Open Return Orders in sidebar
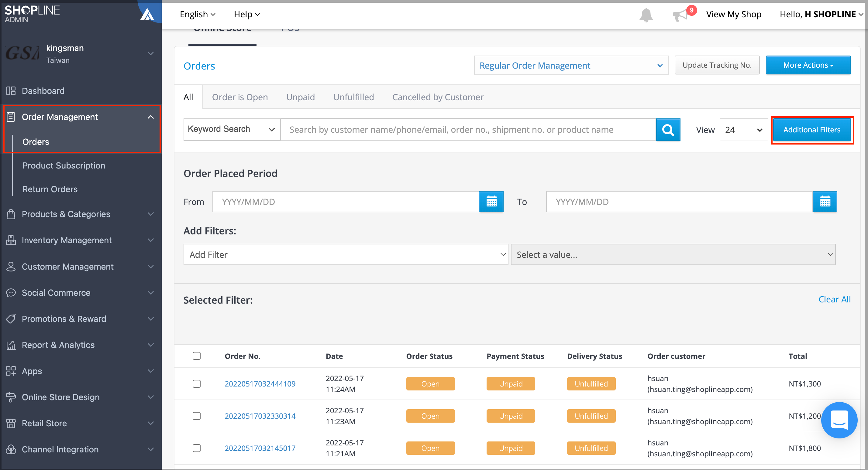Viewport: 868px width, 470px height. pyautogui.click(x=50, y=189)
